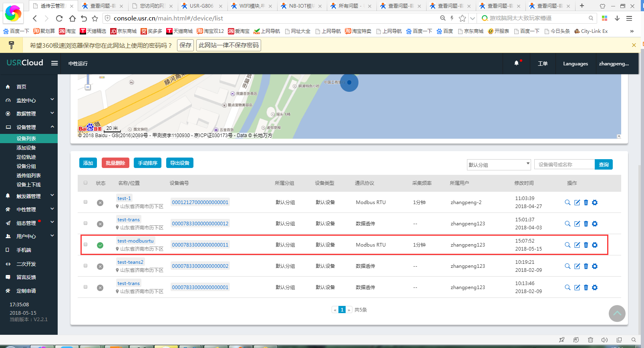Click the scroll-to-top round arrow button

(x=617, y=314)
